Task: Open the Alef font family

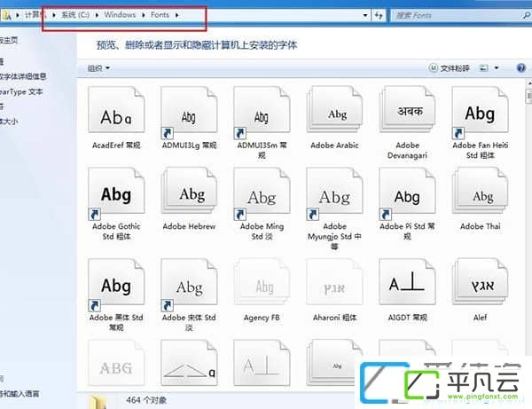Action: (480, 282)
